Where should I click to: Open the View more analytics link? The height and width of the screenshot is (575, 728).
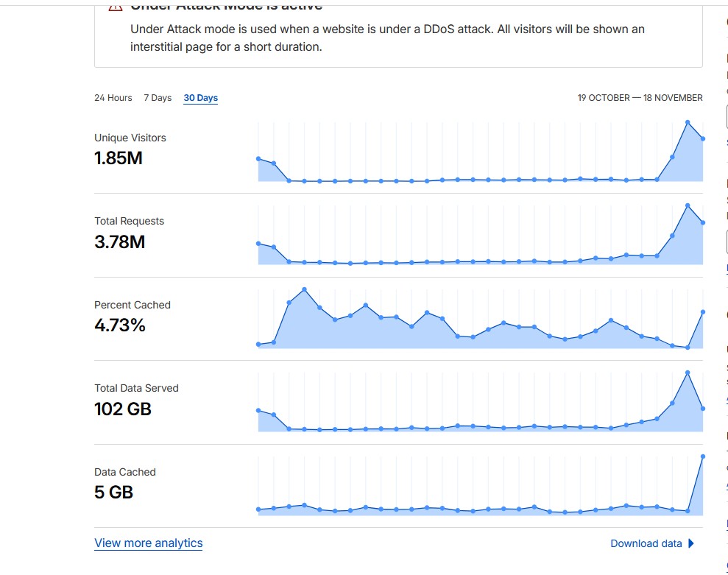(149, 543)
